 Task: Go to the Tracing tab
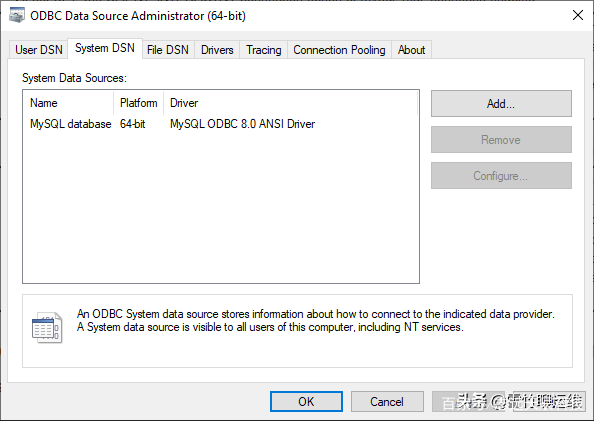(264, 50)
